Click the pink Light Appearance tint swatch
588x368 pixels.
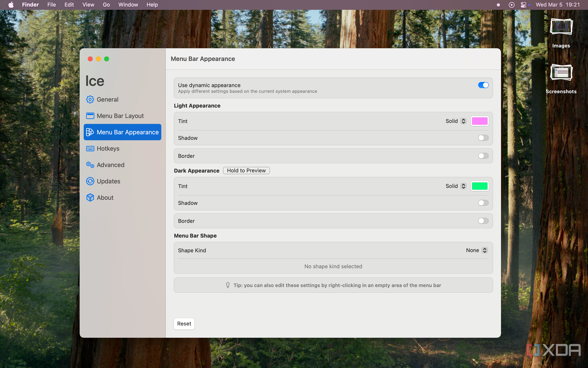click(479, 121)
